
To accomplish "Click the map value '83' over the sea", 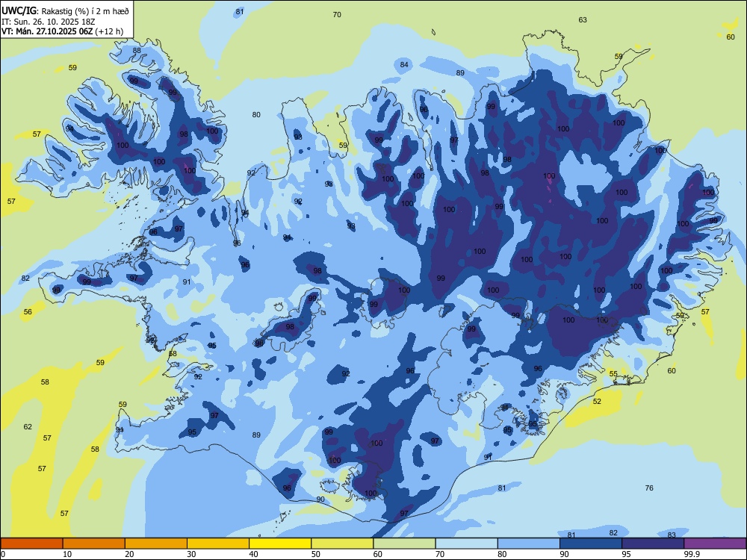I will click(x=672, y=535).
